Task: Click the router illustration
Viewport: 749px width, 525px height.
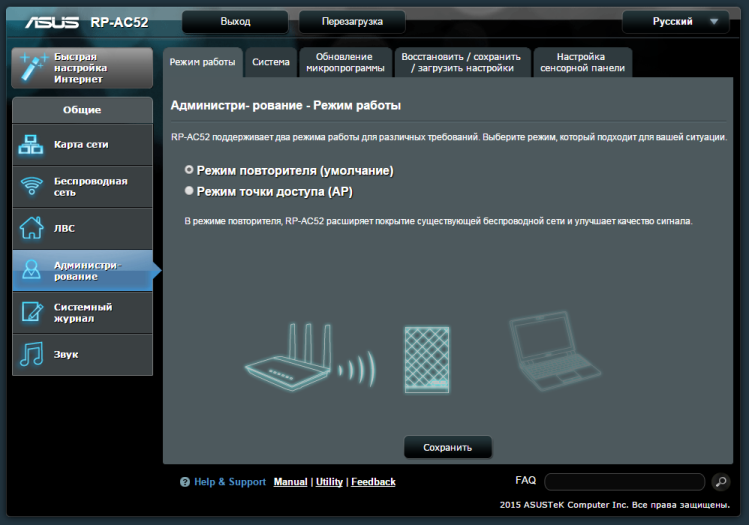Action: point(288,357)
